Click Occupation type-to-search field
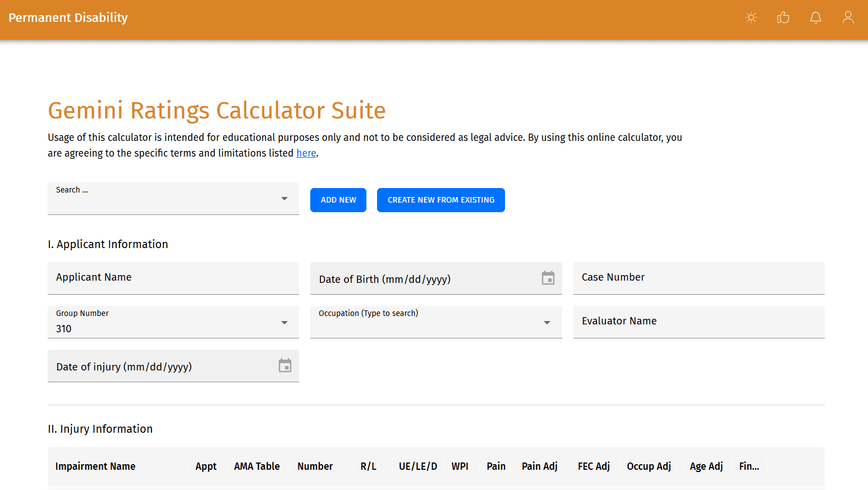 (x=436, y=322)
